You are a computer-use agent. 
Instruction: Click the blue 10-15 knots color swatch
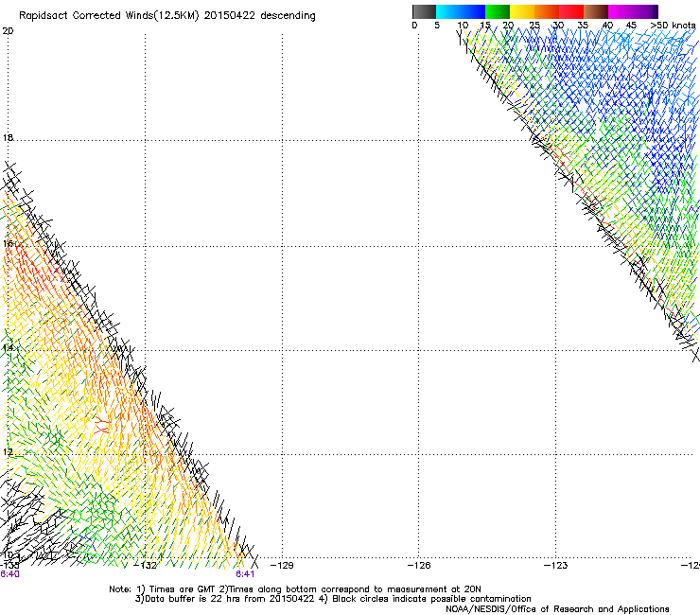pyautogui.click(x=473, y=11)
